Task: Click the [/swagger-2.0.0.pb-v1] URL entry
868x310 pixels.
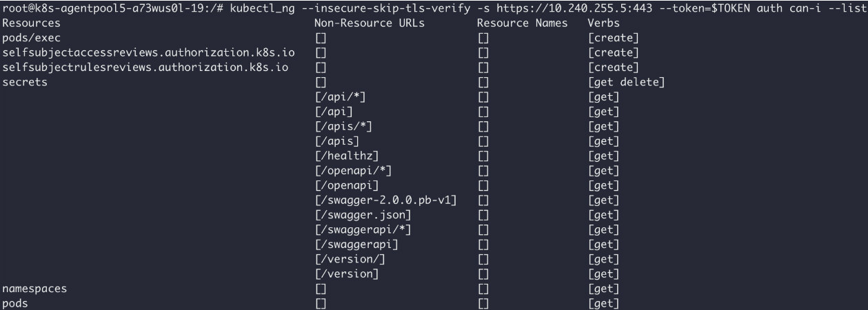Action: click(x=386, y=200)
